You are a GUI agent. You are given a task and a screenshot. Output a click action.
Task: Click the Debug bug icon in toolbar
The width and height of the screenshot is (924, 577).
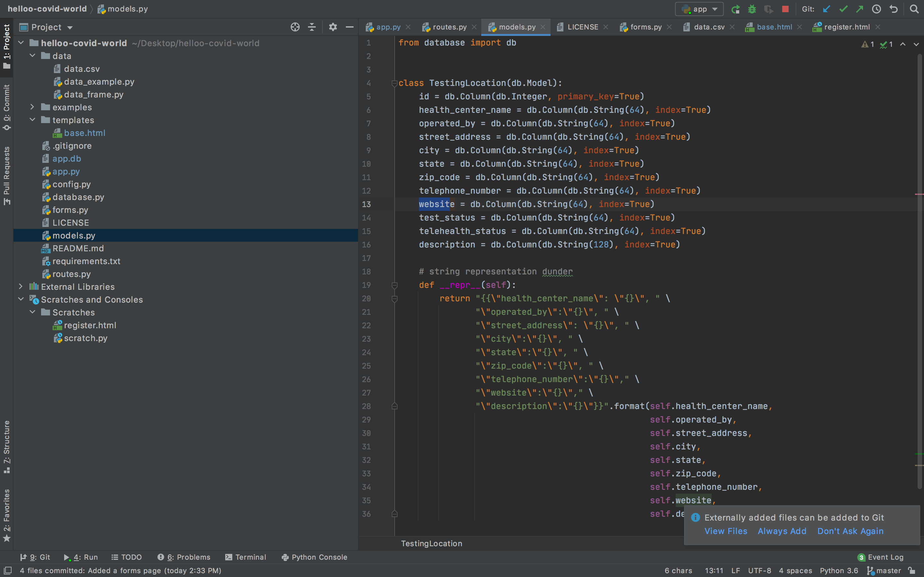pyautogui.click(x=752, y=9)
